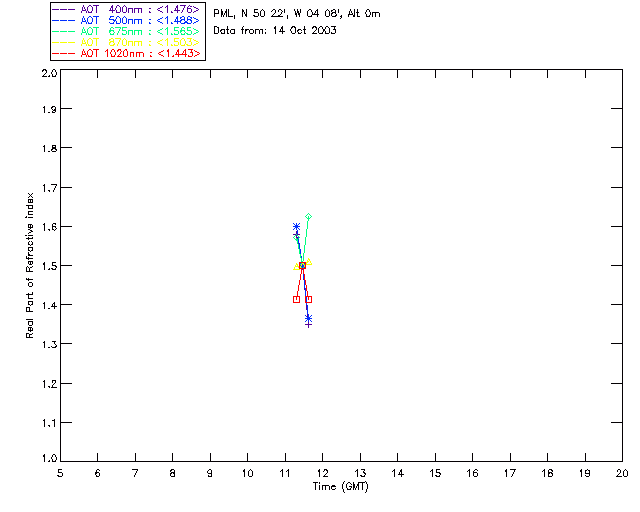Click the blue asterisk marker near 1.36
The height and width of the screenshot is (512, 640).
[309, 318]
